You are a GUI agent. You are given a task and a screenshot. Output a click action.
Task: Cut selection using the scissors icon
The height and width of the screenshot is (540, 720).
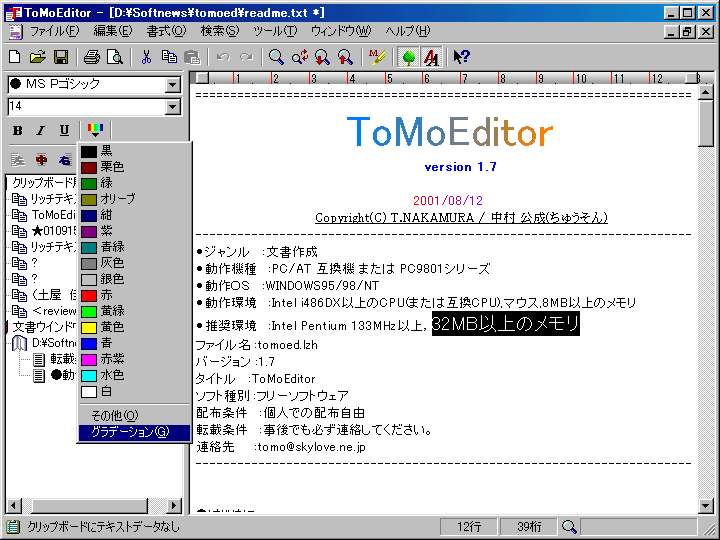point(146,57)
